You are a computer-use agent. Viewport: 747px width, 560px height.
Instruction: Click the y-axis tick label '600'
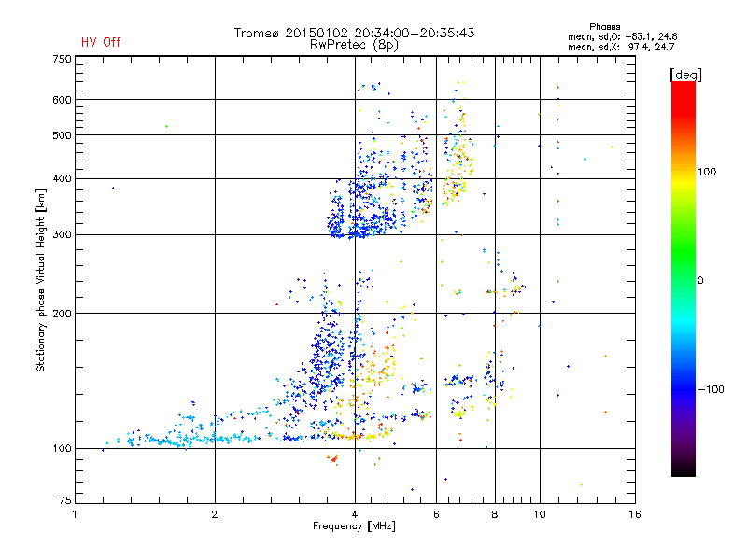62,100
